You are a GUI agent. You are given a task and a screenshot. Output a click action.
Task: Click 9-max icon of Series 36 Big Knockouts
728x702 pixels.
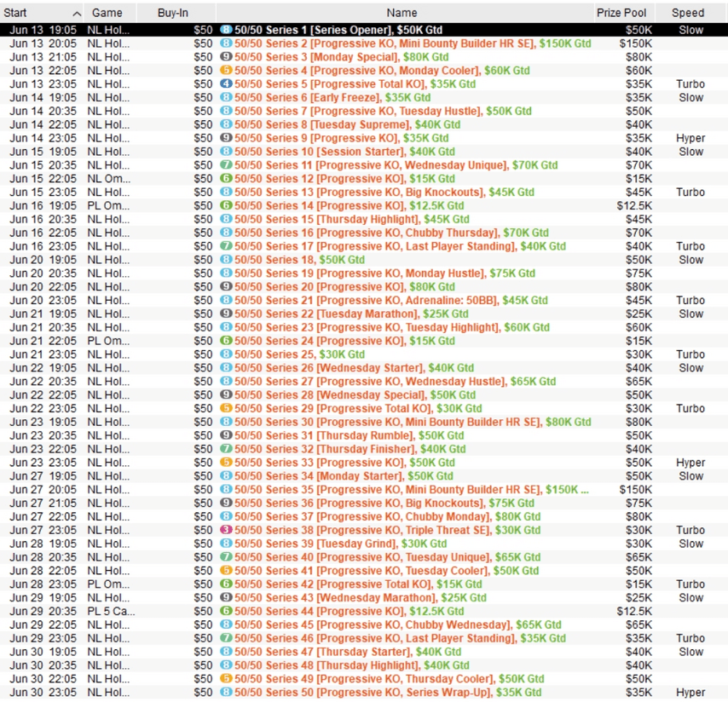(226, 503)
